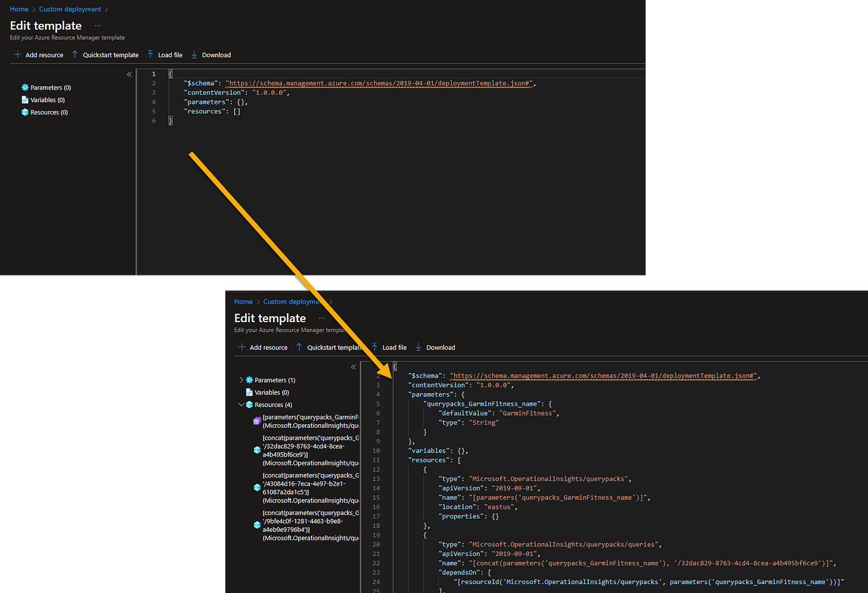Viewport: 868px width, 593px height.
Task: Select Variables (0) in bottom tree
Action: pyautogui.click(x=272, y=393)
